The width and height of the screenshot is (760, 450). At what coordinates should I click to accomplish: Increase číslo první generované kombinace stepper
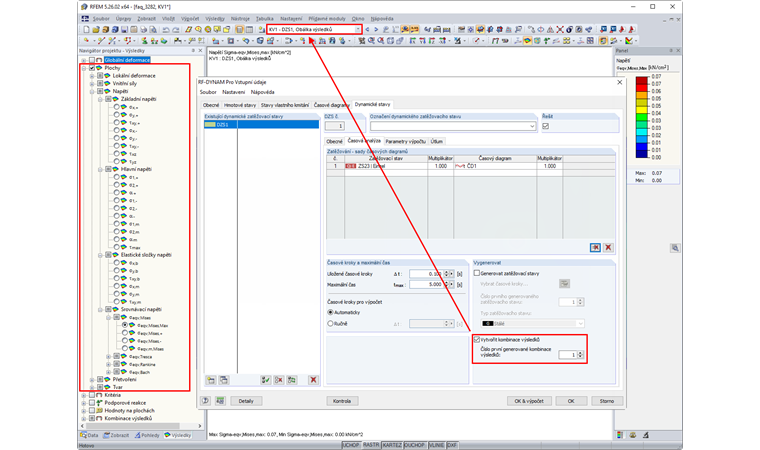580,353
